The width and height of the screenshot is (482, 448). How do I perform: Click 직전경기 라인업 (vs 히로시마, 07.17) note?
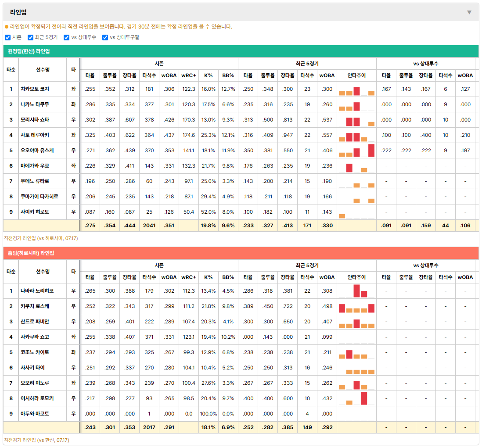point(41,238)
